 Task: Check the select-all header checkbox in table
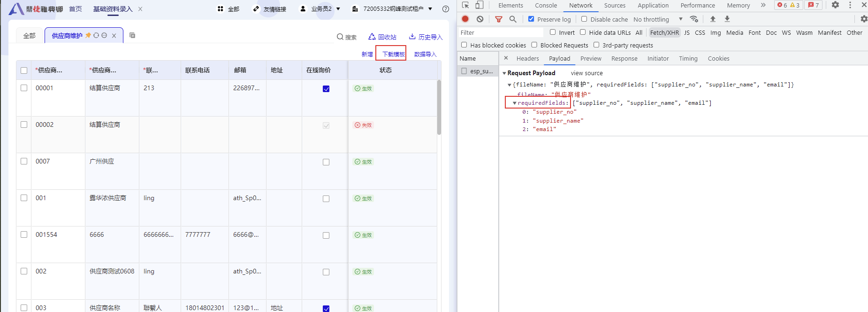pos(24,70)
